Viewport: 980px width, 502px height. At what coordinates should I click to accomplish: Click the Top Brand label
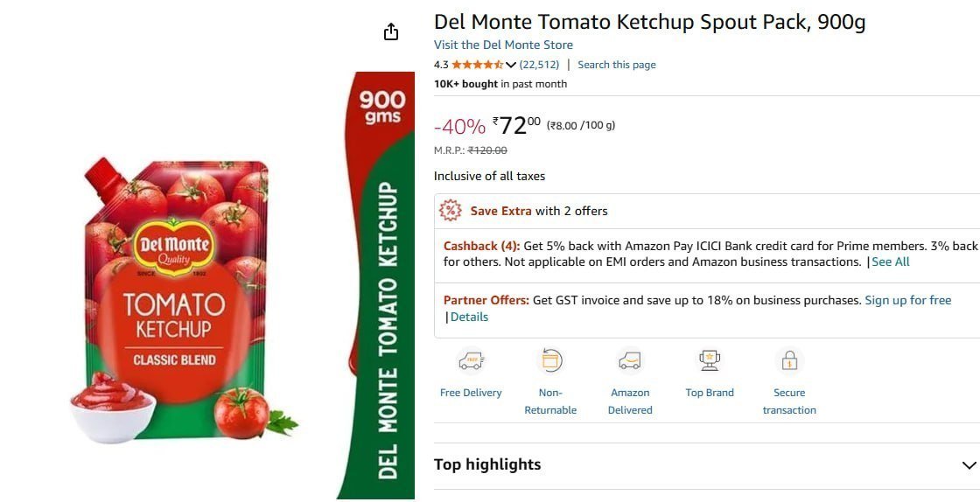(710, 393)
